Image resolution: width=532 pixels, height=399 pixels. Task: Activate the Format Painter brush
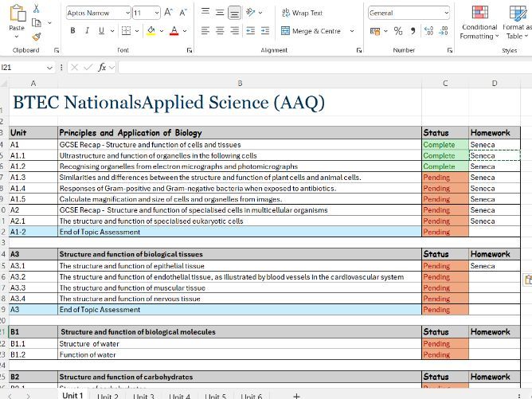coord(37,37)
